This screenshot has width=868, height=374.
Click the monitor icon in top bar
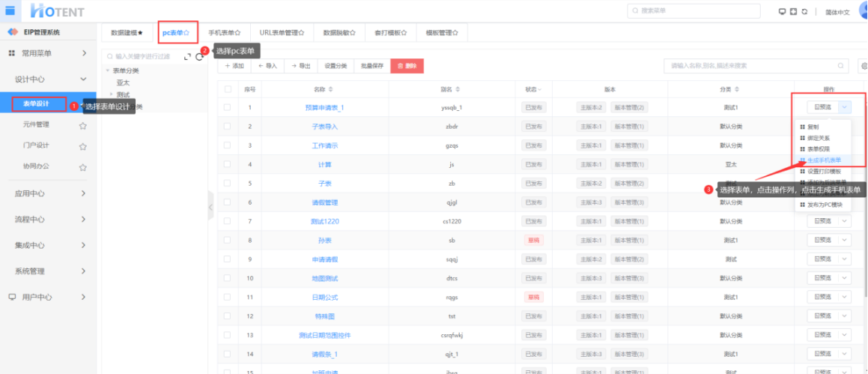tap(782, 12)
